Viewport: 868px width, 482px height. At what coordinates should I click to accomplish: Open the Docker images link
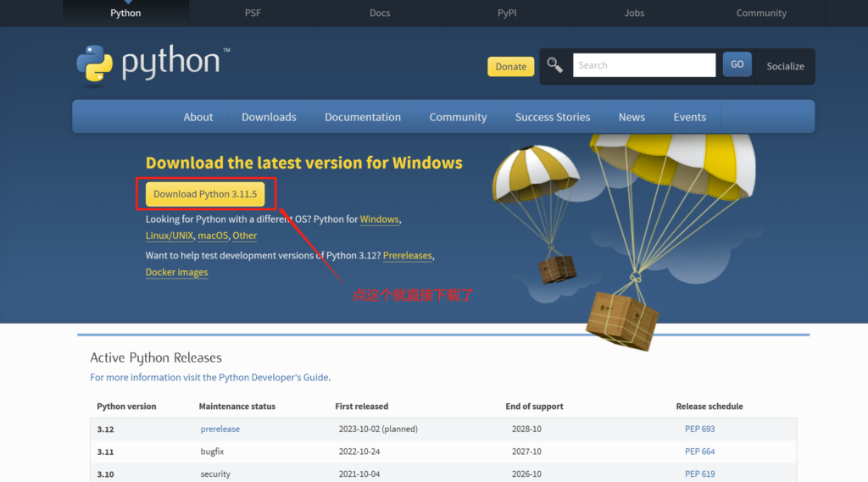pyautogui.click(x=176, y=272)
